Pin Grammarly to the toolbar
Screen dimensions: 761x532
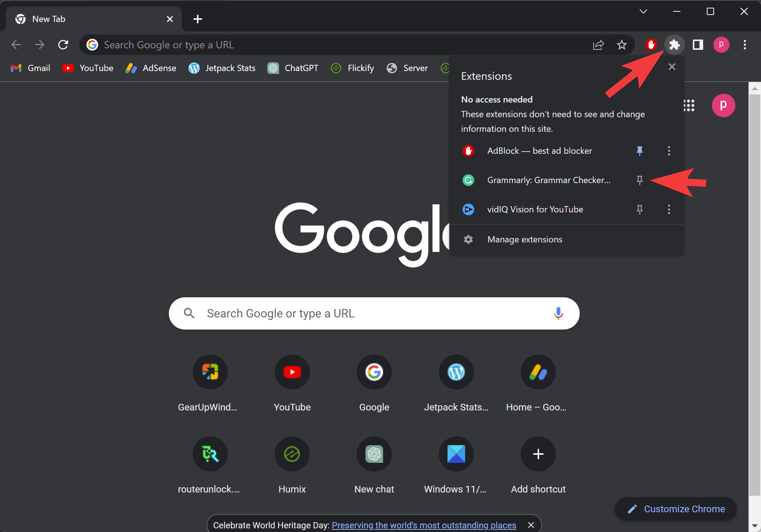coord(639,180)
